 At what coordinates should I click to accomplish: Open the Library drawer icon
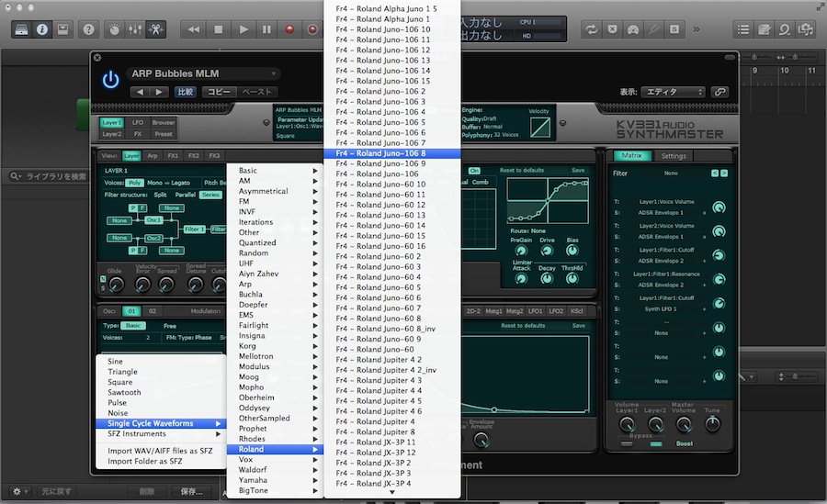(21, 29)
